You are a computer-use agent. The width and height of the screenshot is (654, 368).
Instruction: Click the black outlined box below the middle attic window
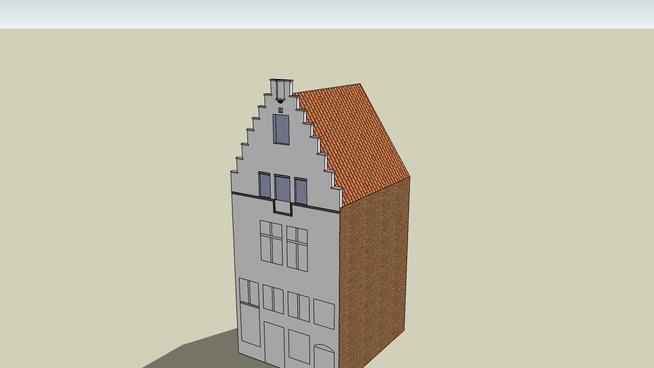(283, 207)
